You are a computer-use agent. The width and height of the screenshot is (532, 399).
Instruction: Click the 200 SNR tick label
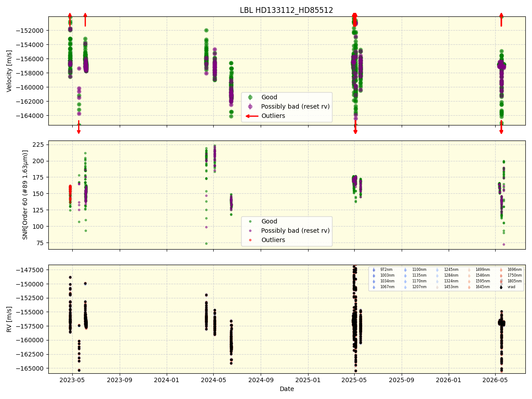click(x=39, y=161)
